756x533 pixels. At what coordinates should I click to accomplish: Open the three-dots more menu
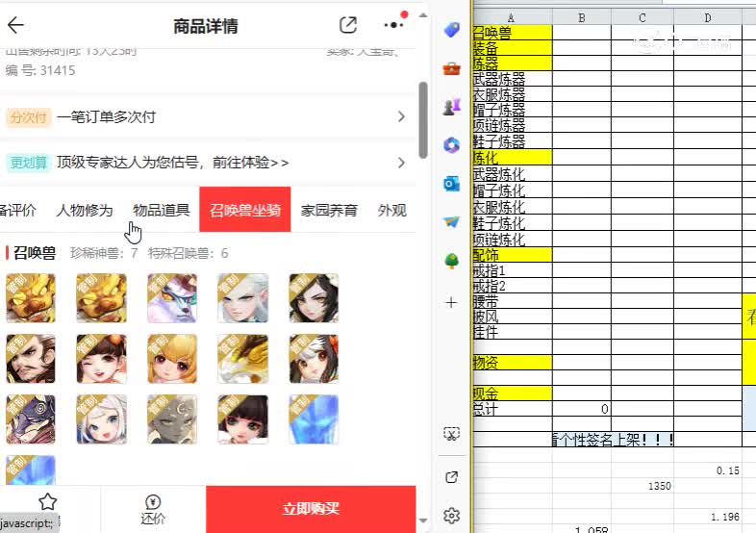tap(394, 25)
